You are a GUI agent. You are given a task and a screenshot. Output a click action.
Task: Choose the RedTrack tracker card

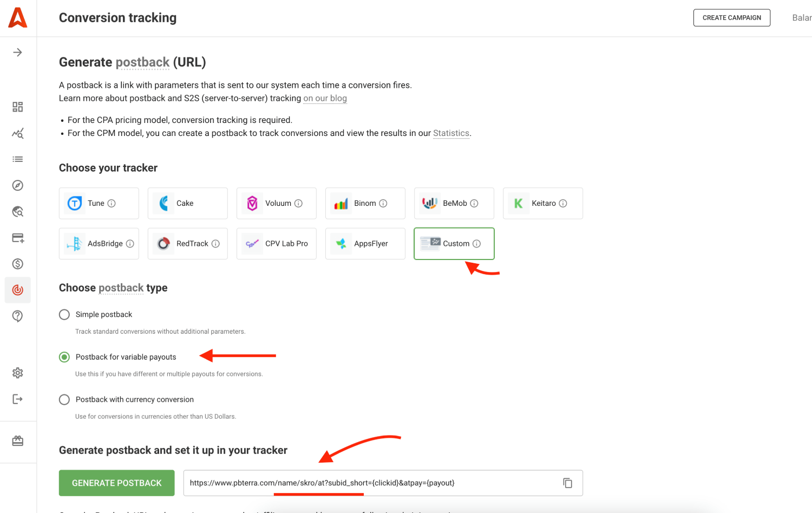click(188, 244)
